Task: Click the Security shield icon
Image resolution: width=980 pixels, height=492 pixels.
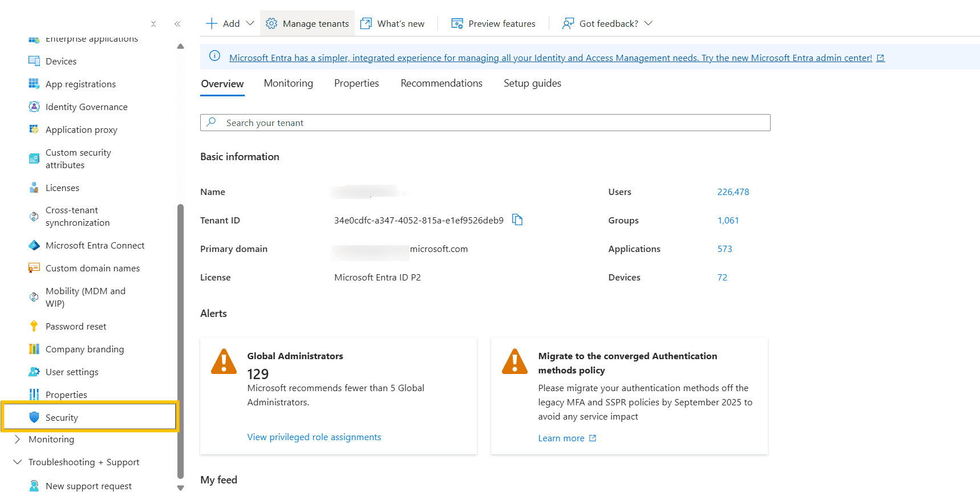Action: tap(34, 417)
